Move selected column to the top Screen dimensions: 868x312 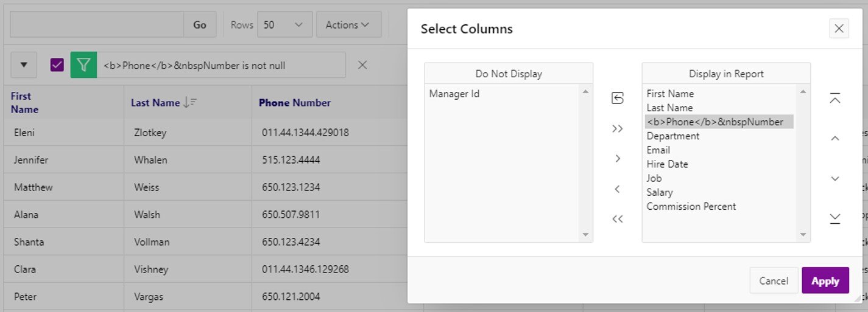pyautogui.click(x=835, y=98)
